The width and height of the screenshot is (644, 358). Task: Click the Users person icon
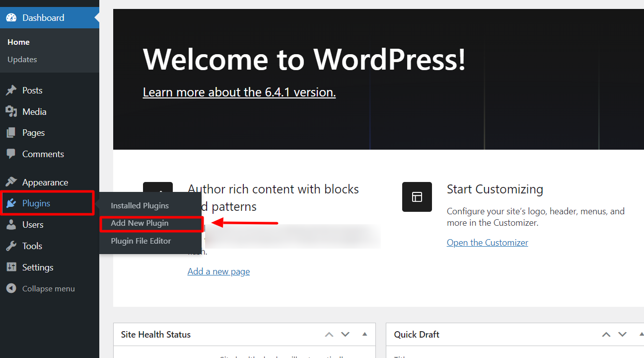11,225
